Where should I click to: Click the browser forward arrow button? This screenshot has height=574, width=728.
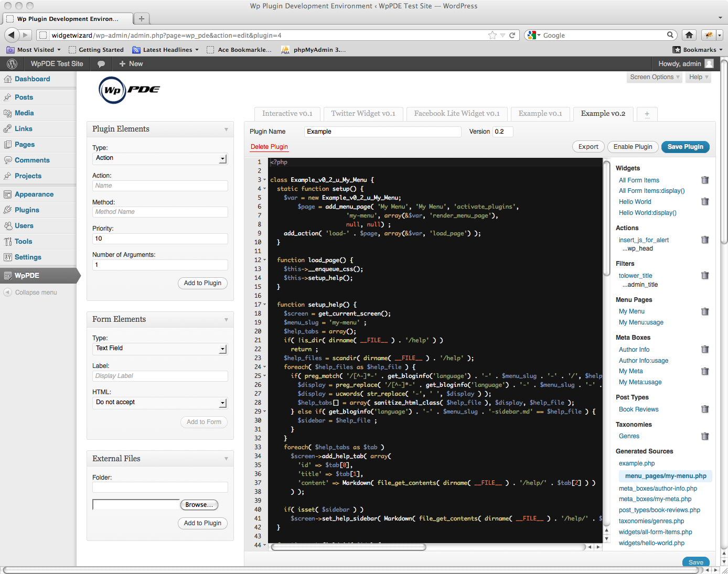coord(26,35)
